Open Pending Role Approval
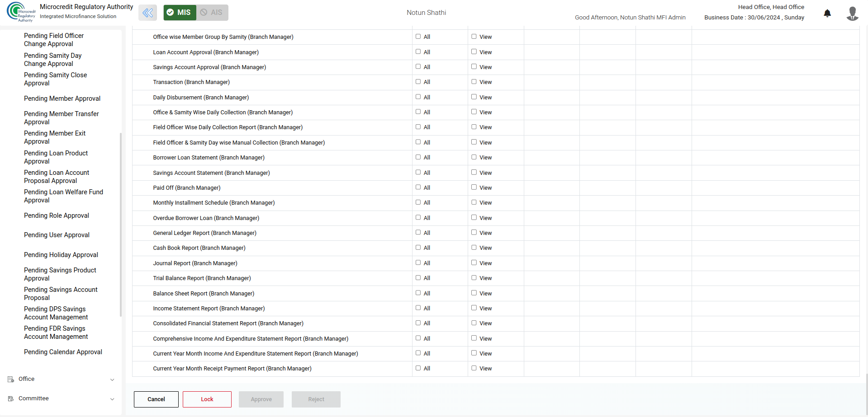The height and width of the screenshot is (417, 868). click(x=57, y=216)
